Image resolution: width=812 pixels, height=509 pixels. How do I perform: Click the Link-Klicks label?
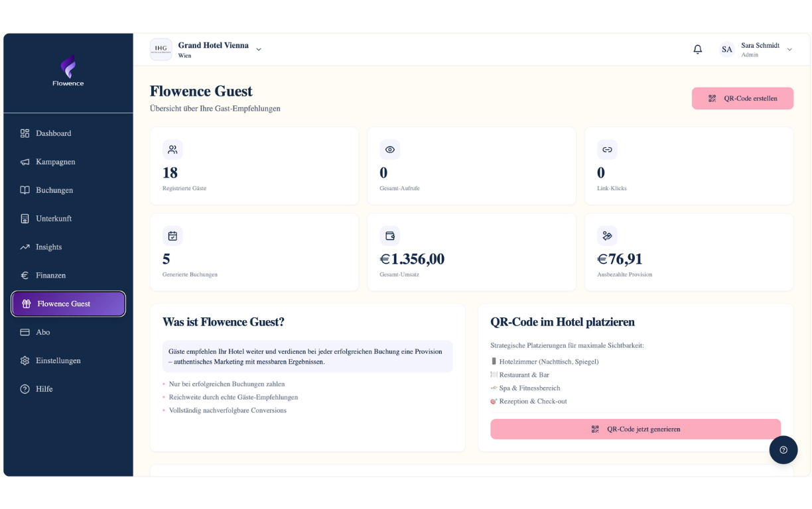(x=612, y=188)
